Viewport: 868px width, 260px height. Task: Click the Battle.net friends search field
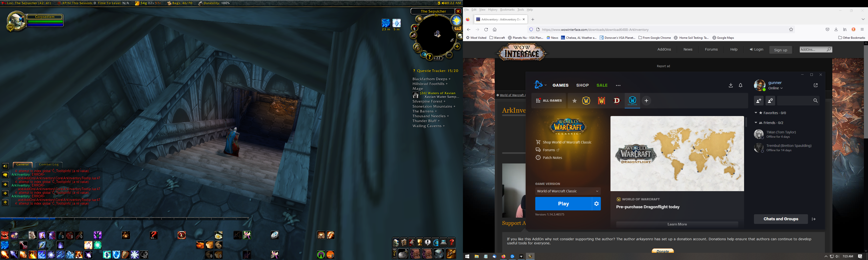pos(798,101)
